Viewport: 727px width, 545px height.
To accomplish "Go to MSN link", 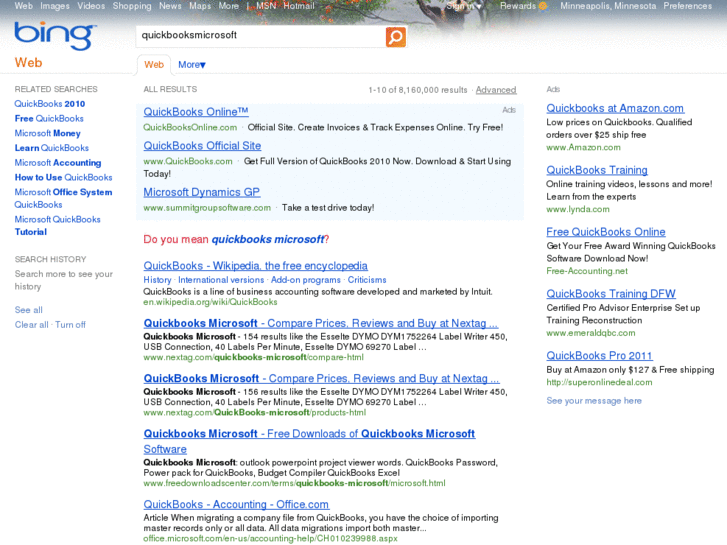I will tap(266, 6).
